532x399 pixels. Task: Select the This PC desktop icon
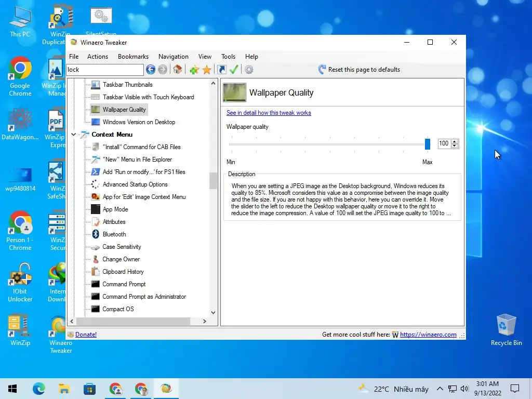coord(20,21)
